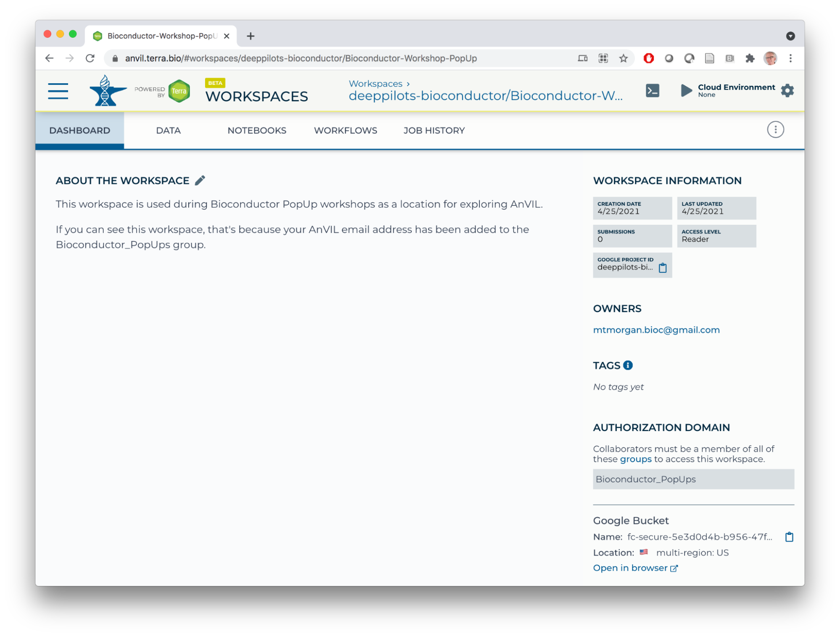The height and width of the screenshot is (637, 840).
Task: Click the Creation Date 4/25/2021 tile
Action: pyautogui.click(x=632, y=208)
